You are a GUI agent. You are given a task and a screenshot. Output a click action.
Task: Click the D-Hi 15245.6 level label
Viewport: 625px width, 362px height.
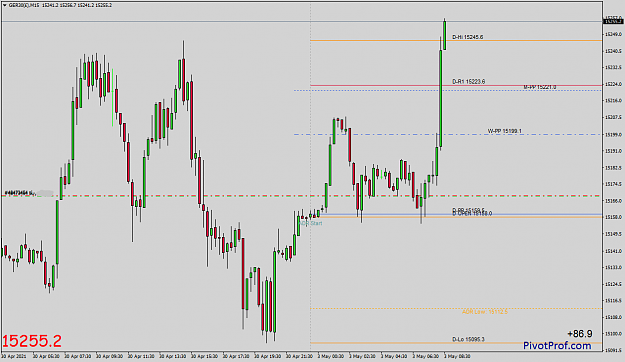[468, 37]
